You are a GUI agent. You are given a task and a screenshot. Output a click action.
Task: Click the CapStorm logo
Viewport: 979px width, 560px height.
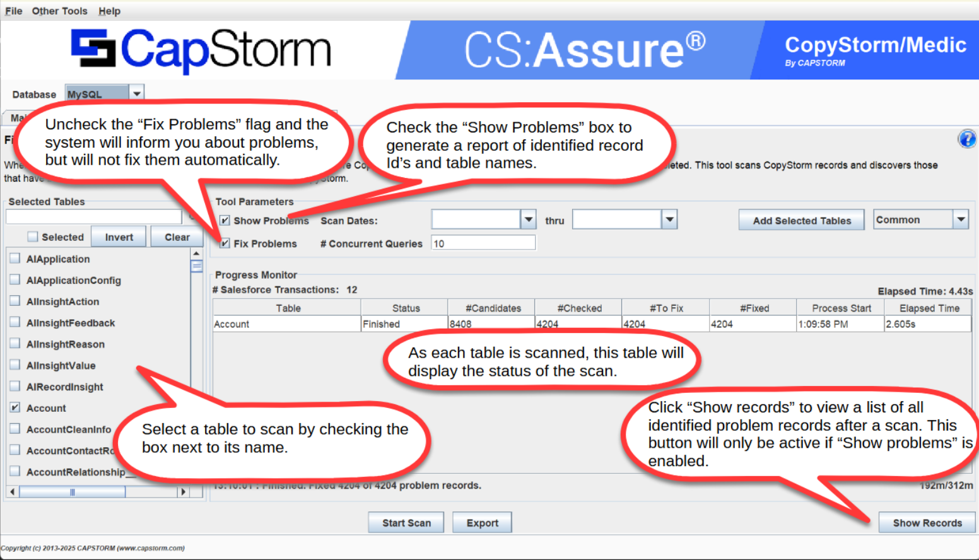[201, 50]
